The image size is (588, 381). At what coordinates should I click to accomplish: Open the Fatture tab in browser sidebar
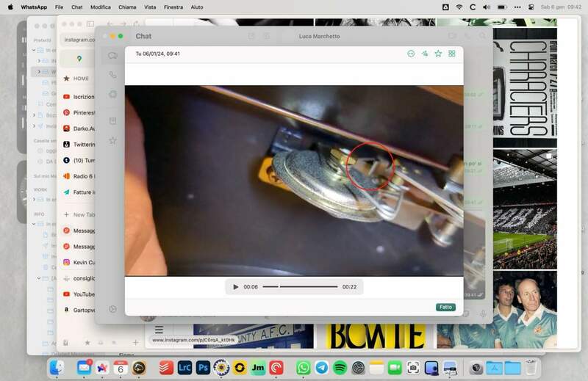click(79, 192)
